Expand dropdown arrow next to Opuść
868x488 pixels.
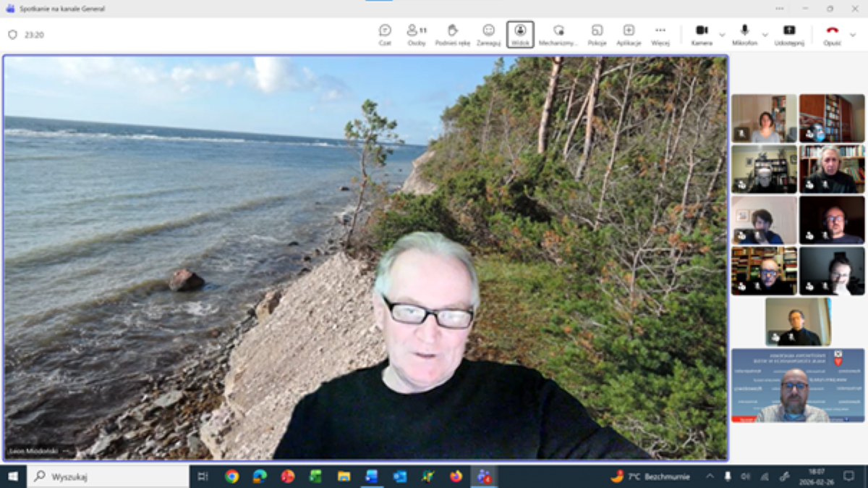(x=854, y=34)
